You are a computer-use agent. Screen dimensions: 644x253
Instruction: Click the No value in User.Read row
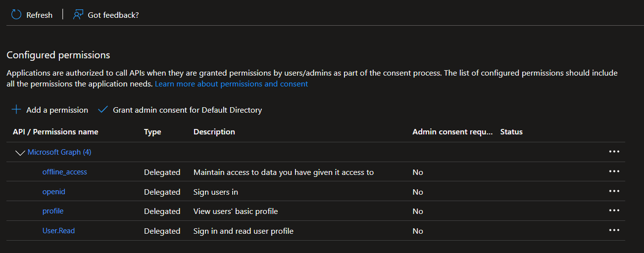click(x=418, y=231)
